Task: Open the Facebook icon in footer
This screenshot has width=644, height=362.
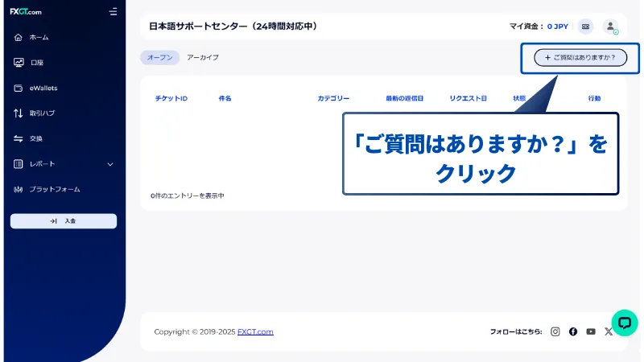Action: point(573,331)
